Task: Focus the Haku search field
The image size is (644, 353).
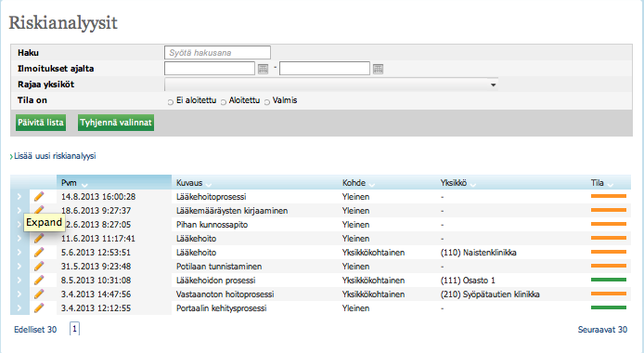Action: tap(217, 53)
